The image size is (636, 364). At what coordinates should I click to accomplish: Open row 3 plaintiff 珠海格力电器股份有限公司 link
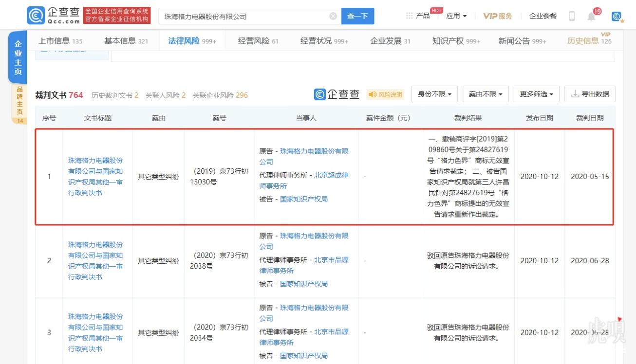point(304,313)
